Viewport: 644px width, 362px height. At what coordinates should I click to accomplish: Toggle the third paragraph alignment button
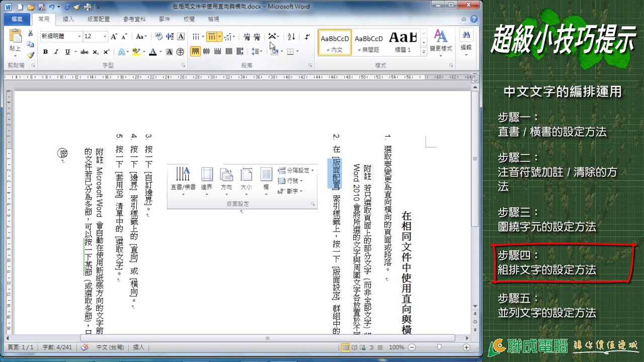pos(218,51)
